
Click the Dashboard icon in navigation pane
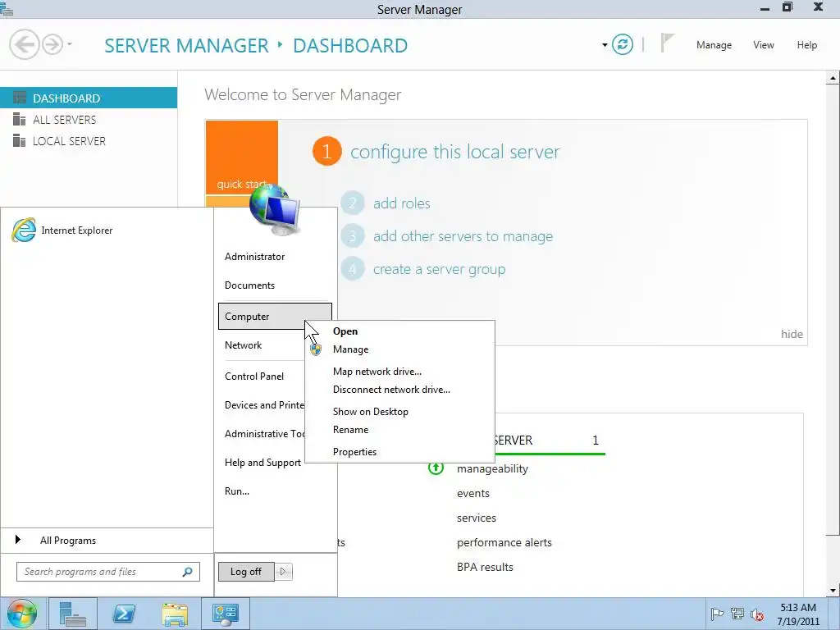click(x=20, y=98)
